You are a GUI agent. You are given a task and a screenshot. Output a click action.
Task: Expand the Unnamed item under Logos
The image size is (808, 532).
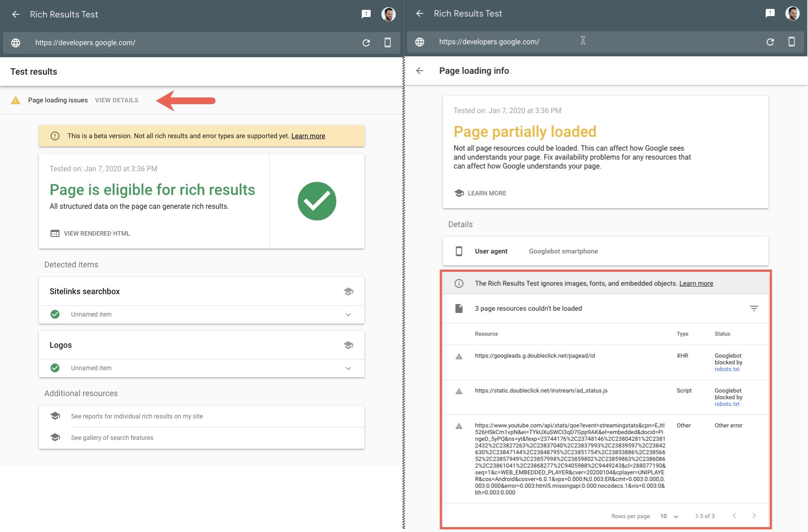pyautogui.click(x=348, y=368)
